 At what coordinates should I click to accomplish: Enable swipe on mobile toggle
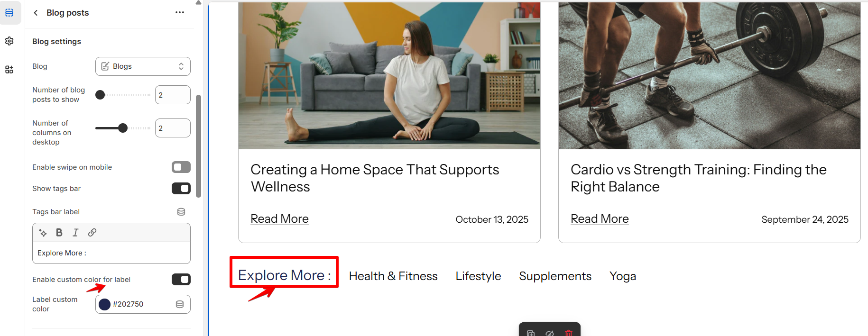(181, 167)
